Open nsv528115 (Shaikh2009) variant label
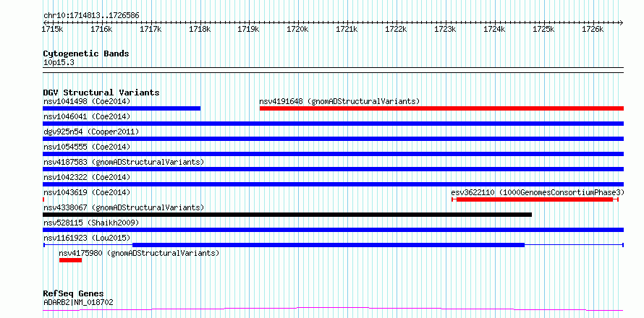This screenshot has height=318, width=644. click(91, 223)
